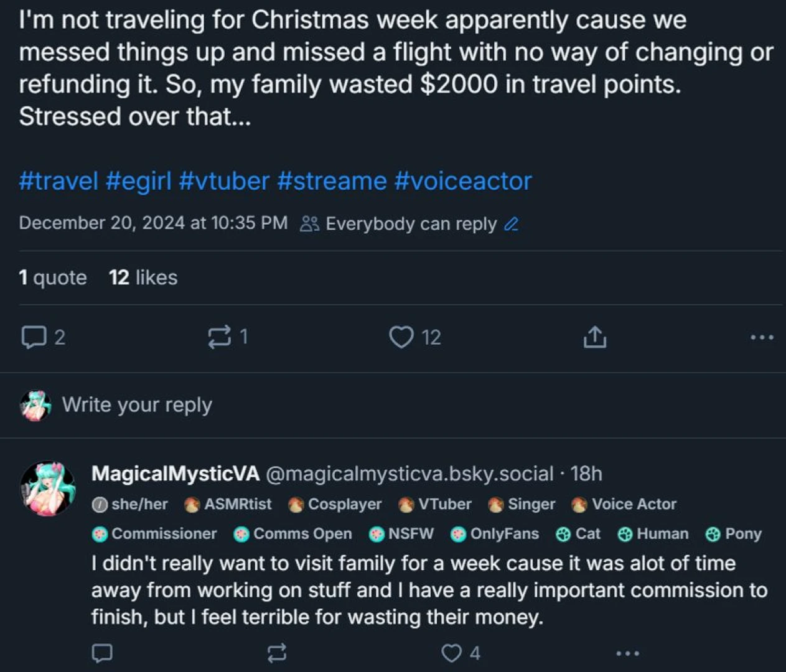Click the Write your reply field
The width and height of the screenshot is (786, 672).
137,405
